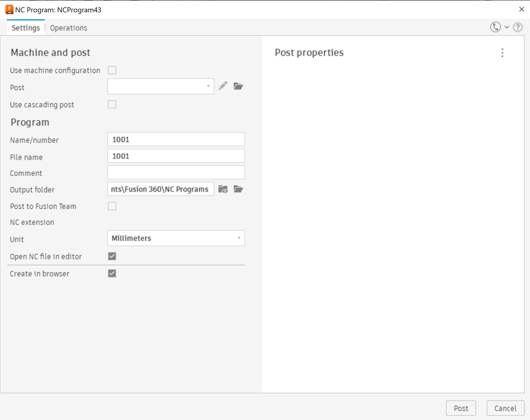Switch to the Operations tab
The image size is (530, 420).
pos(68,28)
